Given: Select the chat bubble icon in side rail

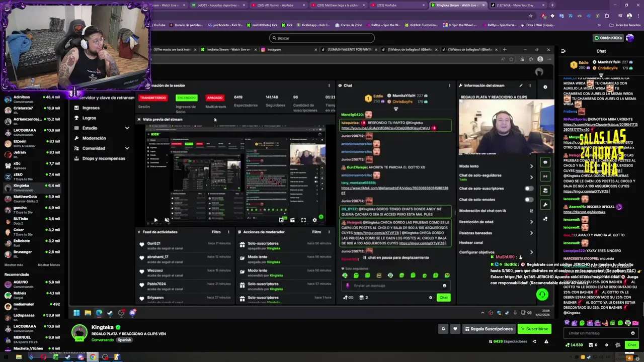Looking at the screenshot, I should pos(545,162).
